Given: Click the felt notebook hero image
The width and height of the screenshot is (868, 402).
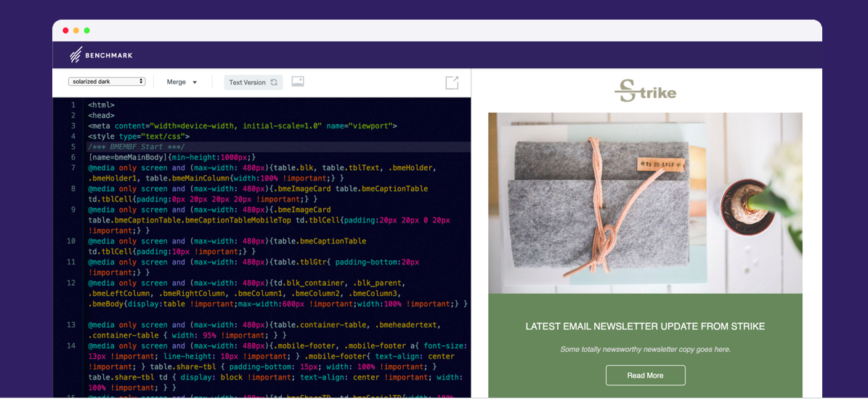Looking at the screenshot, I should (645, 203).
